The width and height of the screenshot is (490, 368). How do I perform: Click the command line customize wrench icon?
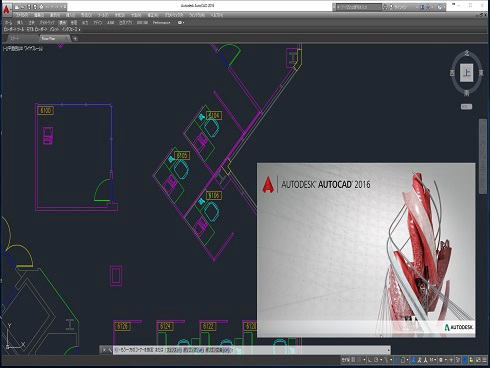110,350
